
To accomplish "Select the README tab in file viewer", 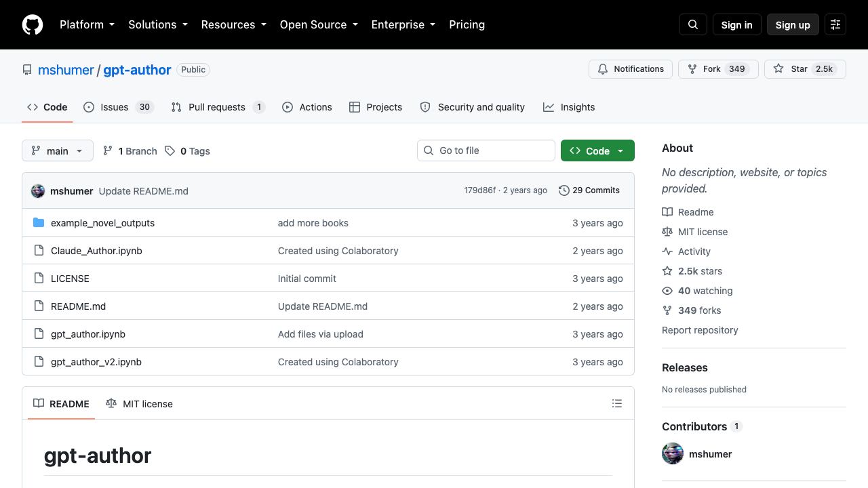I will click(x=61, y=404).
